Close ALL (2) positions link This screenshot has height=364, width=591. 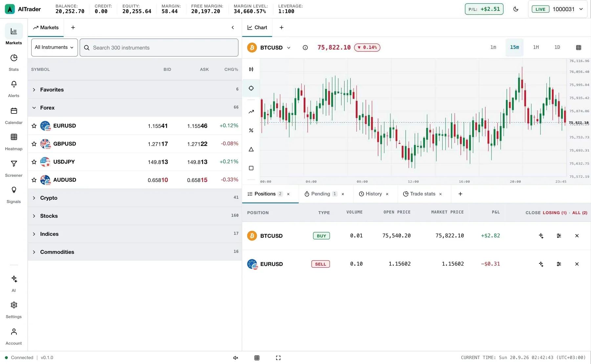point(580,213)
